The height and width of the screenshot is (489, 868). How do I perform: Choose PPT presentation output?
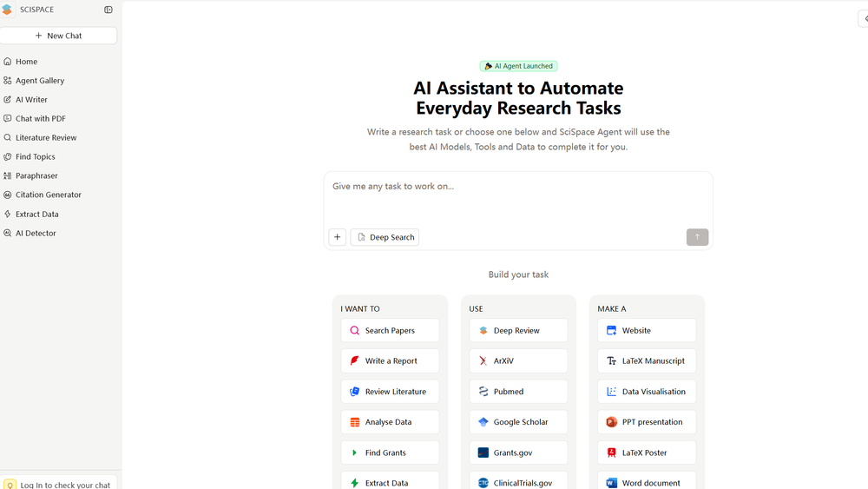click(647, 422)
